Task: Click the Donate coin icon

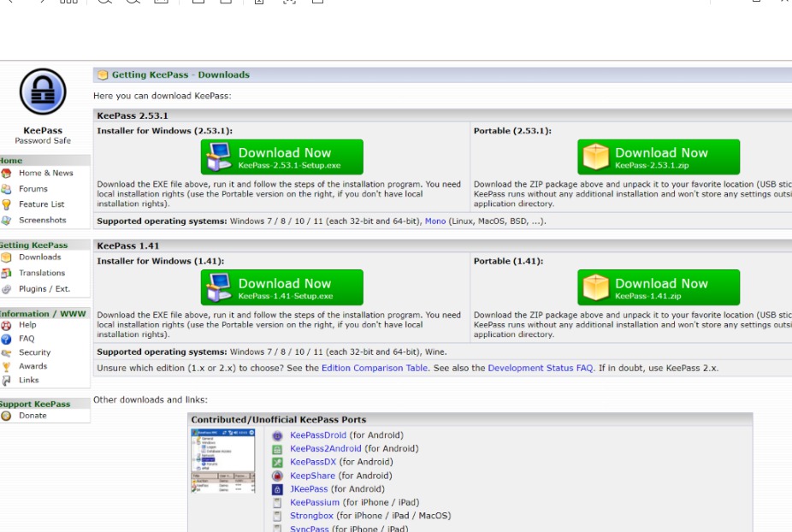Action: tap(6, 416)
